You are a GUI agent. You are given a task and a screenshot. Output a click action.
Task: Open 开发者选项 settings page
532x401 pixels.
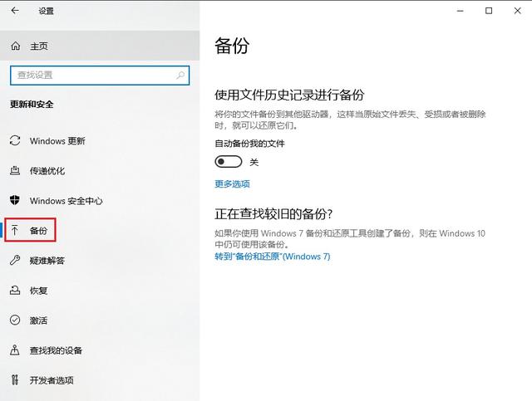(100, 379)
